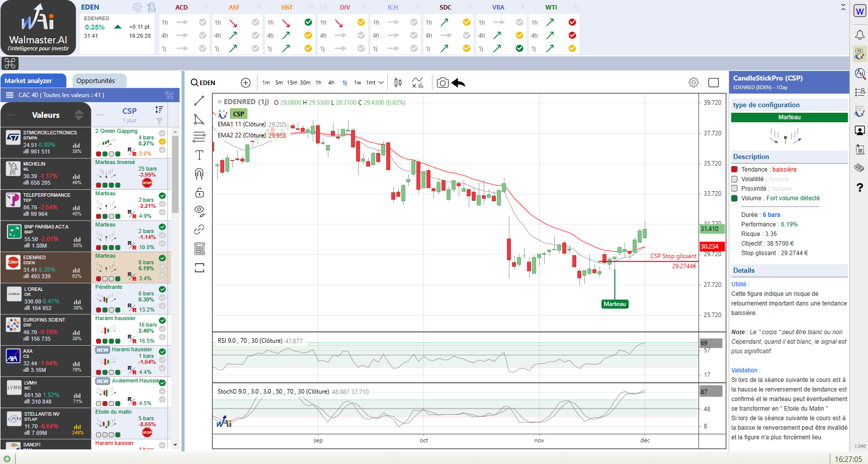Select the trend line drawing tool

(x=199, y=101)
